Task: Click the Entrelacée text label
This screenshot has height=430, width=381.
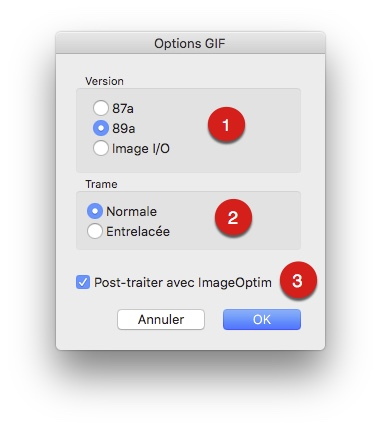Action: point(138,231)
